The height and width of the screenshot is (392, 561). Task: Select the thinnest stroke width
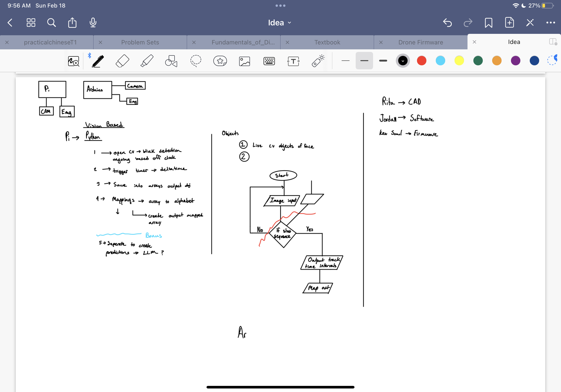click(x=345, y=61)
